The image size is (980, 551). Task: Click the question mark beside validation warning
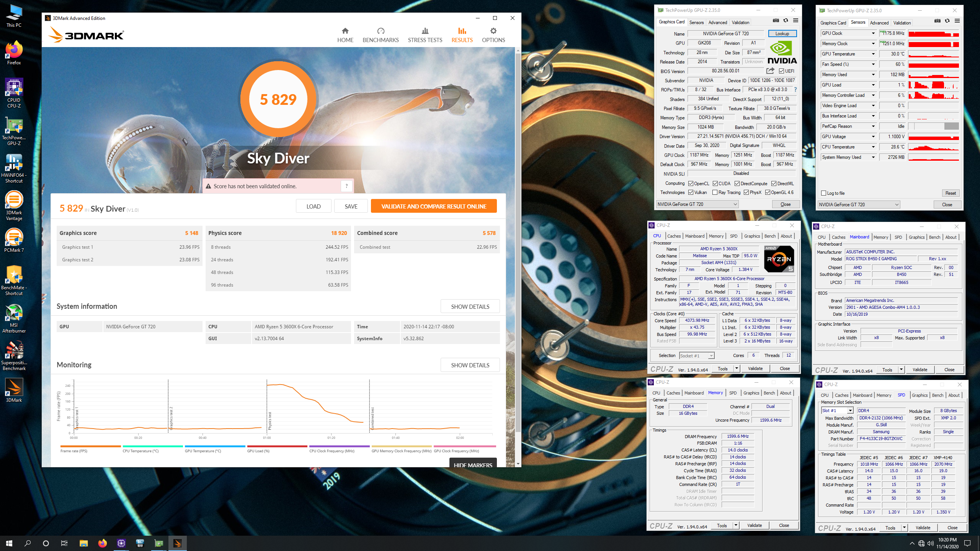pos(346,186)
